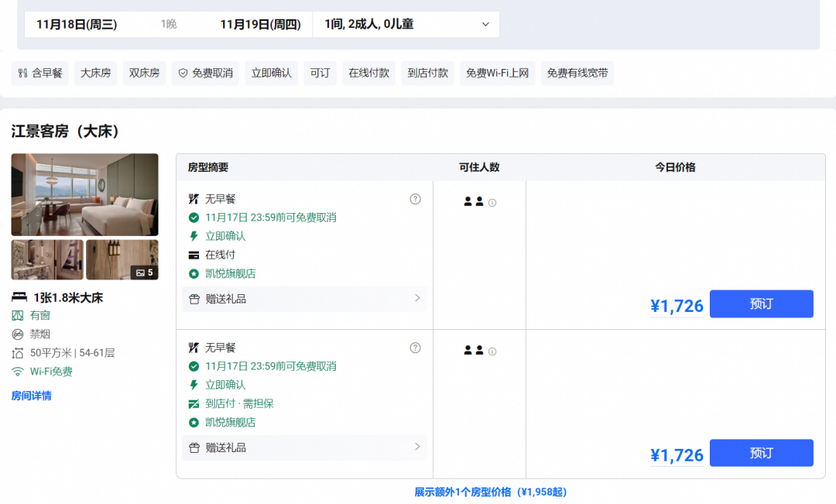Toggle the 双床房 filter
The width and height of the screenshot is (836, 504).
[144, 73]
